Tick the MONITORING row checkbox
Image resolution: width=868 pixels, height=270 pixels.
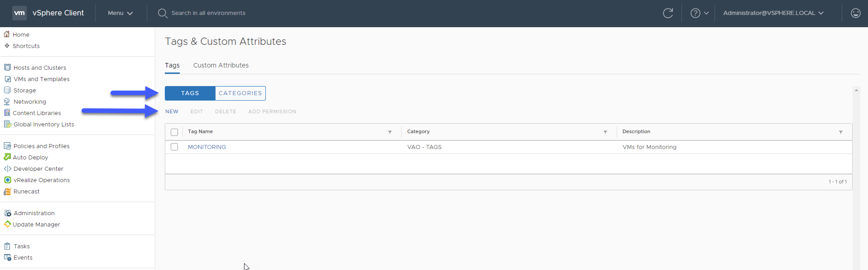174,147
